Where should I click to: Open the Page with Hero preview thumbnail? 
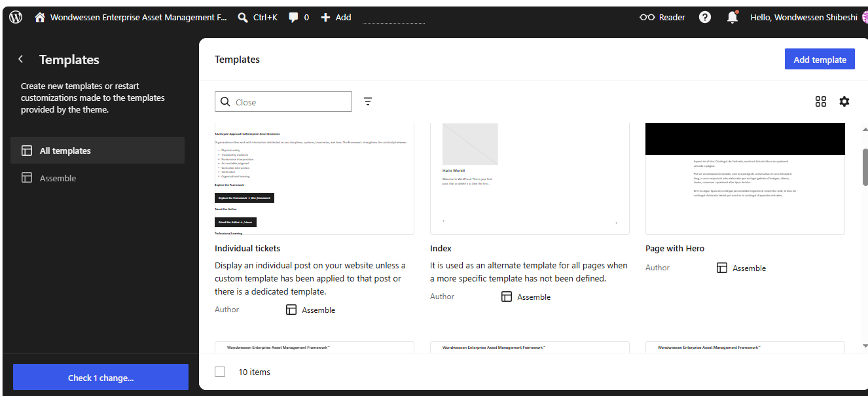745,179
